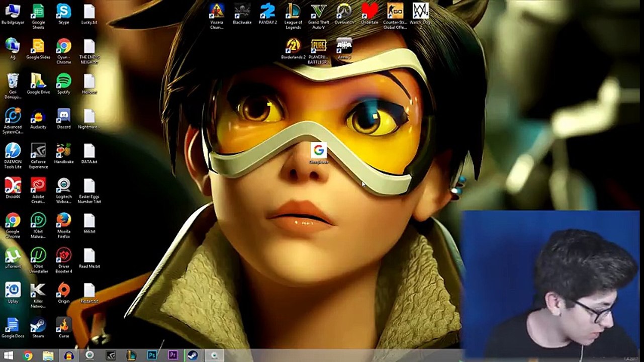Launch Steam desktop shortcut
The width and height of the screenshot is (644, 362).
point(38,327)
